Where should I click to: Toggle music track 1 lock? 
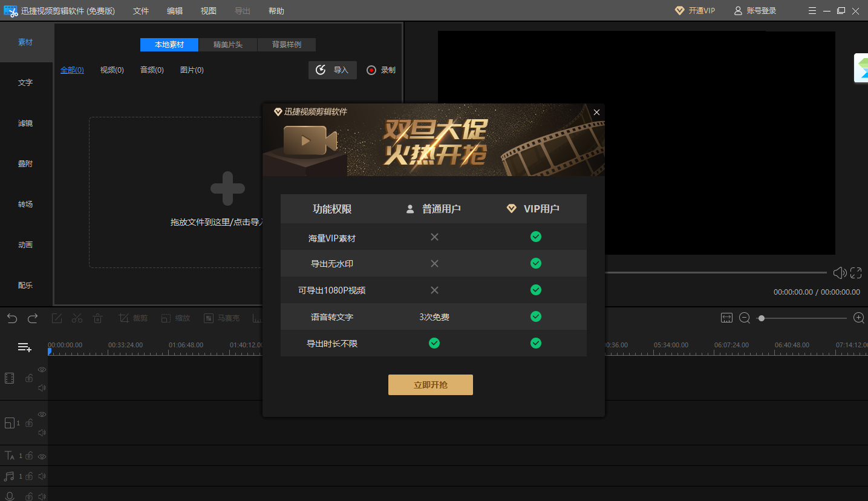(29, 476)
